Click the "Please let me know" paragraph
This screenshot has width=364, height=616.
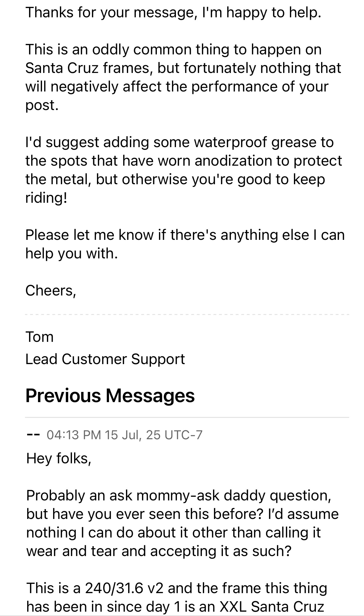185,244
